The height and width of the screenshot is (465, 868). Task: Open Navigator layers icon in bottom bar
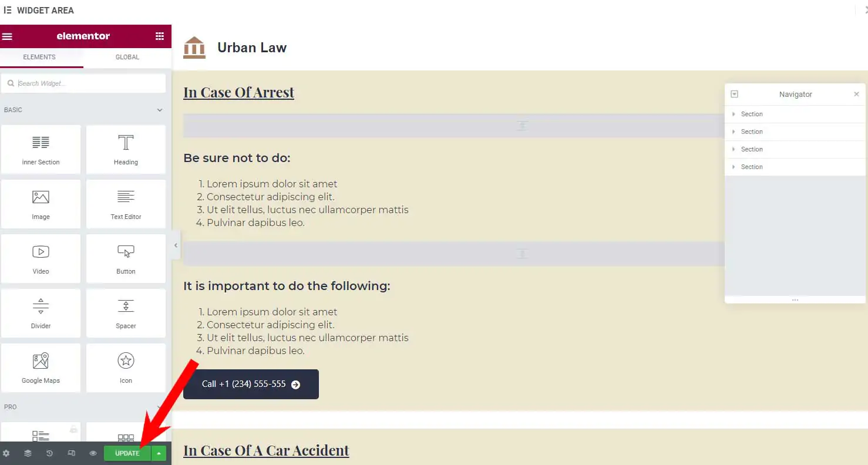click(x=28, y=453)
